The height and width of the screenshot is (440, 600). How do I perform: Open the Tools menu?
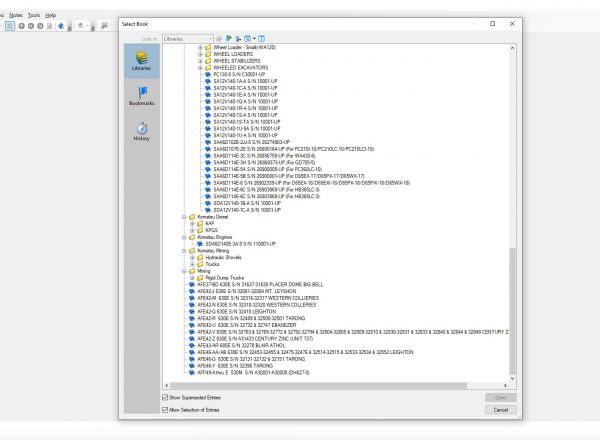pos(34,15)
